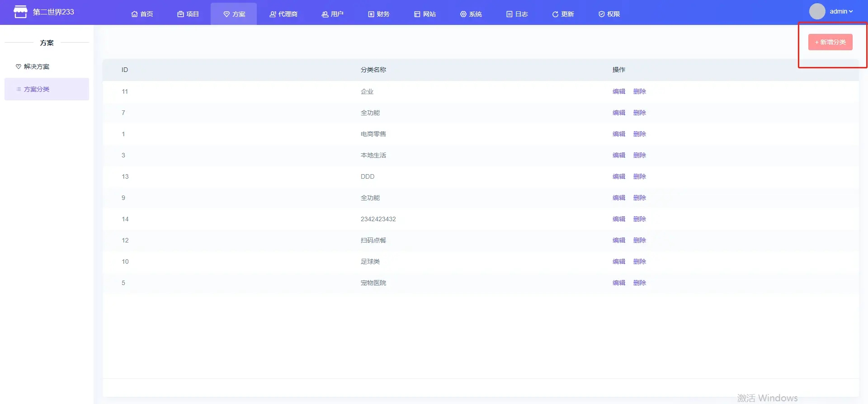This screenshot has height=404, width=868.
Task: Click the agent icon for 代理商
Action: click(273, 14)
